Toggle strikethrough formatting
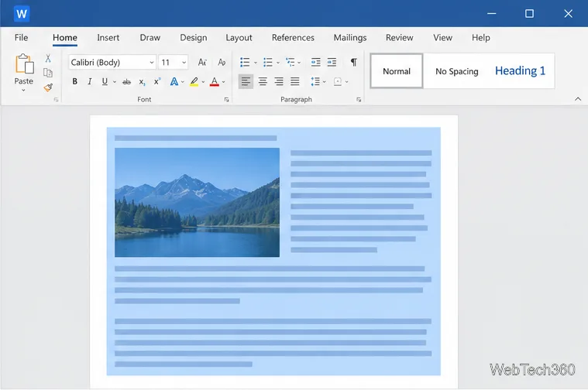 tap(127, 82)
